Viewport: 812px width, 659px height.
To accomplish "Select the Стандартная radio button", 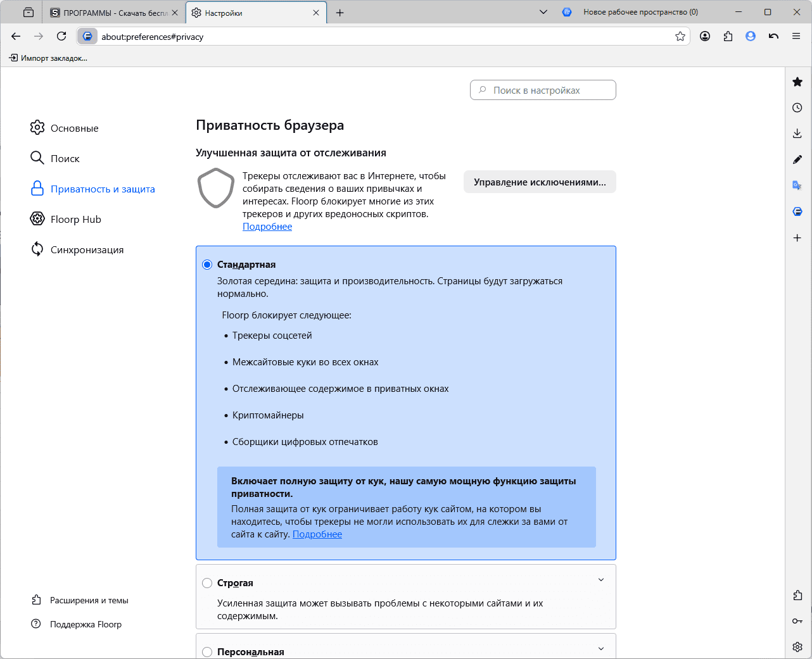I will pyautogui.click(x=207, y=265).
